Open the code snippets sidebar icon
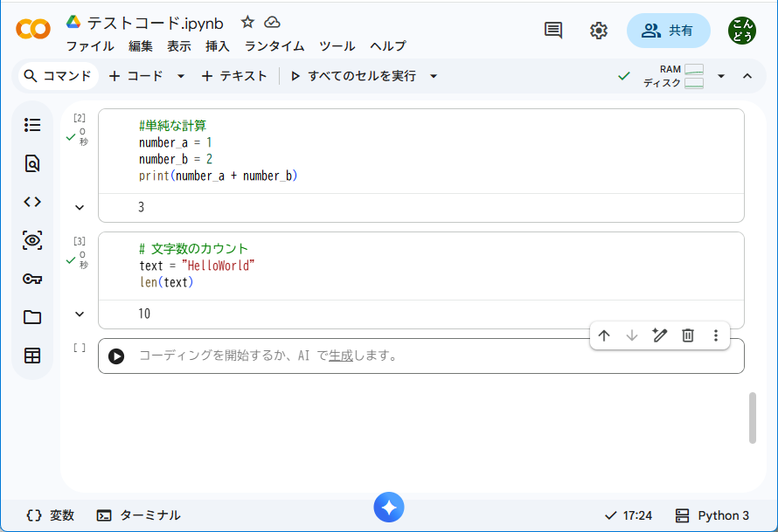The height and width of the screenshot is (532, 778). [x=32, y=202]
